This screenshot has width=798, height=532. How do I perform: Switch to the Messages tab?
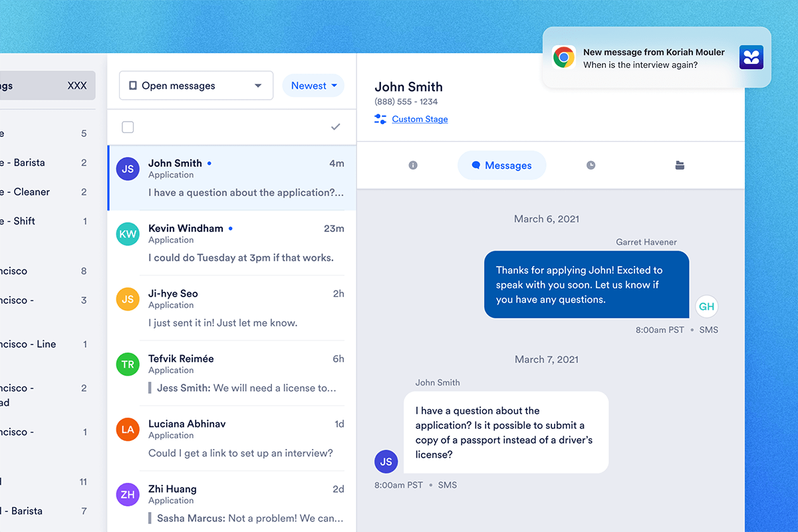[x=502, y=166]
